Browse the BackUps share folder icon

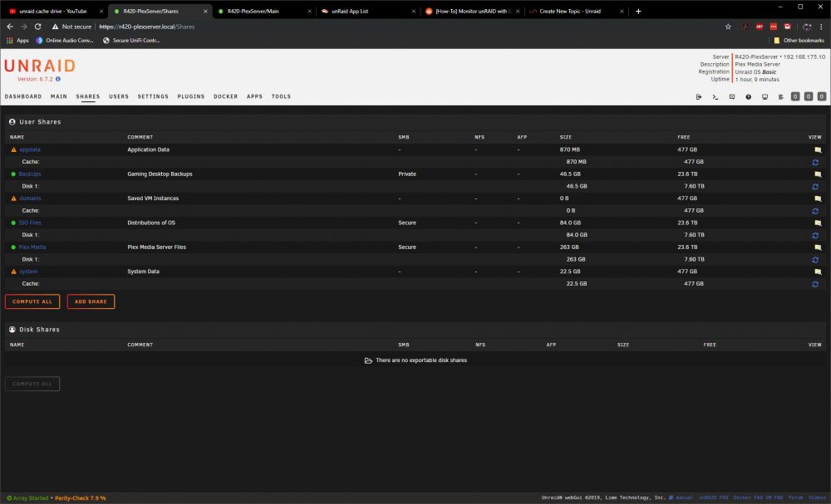click(818, 174)
